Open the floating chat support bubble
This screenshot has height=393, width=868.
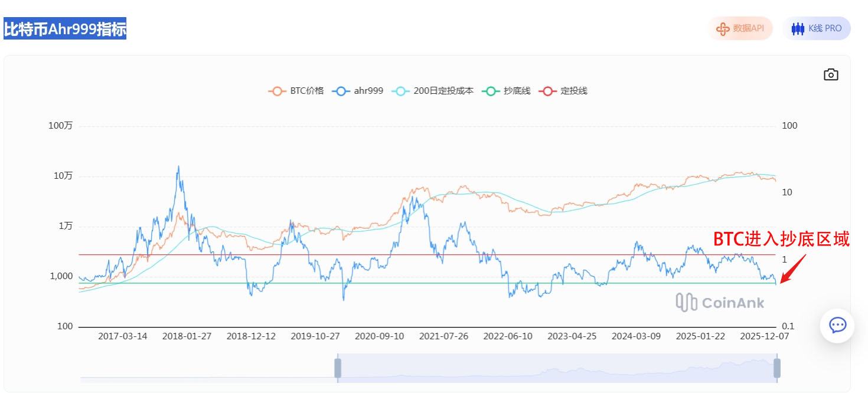click(x=837, y=325)
